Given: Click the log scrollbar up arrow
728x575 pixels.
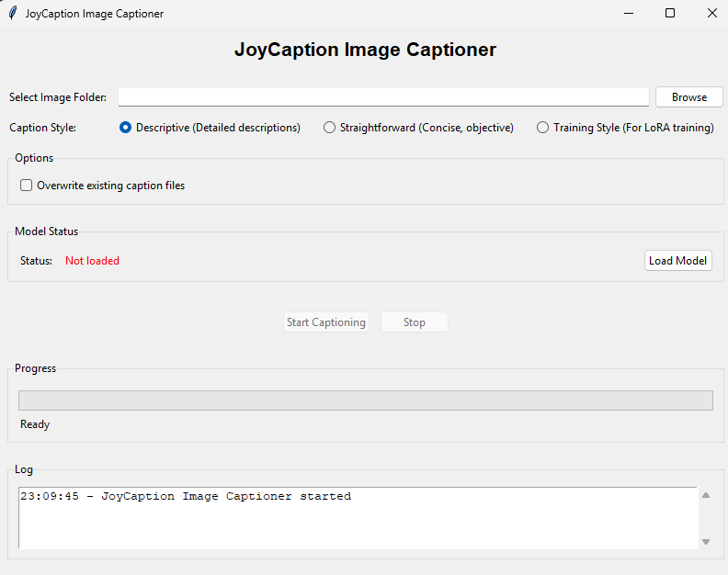Looking at the screenshot, I should [x=706, y=495].
